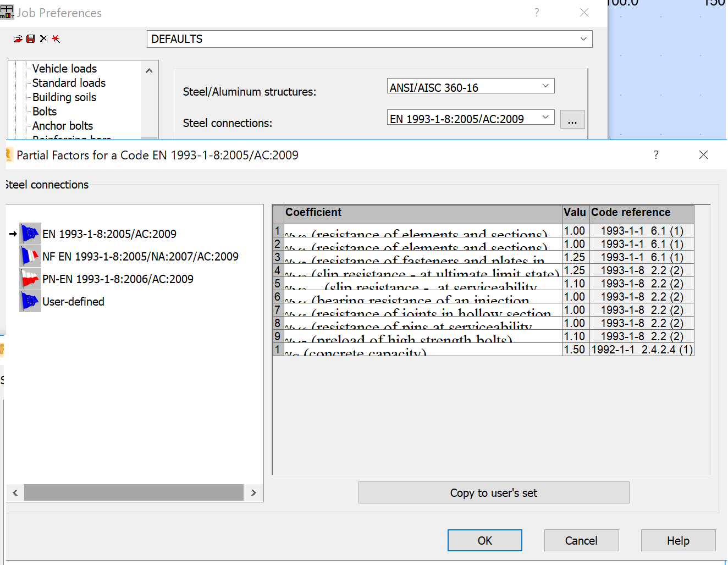Viewport: 728px width, 565px height.
Task: Click the horizontal scrollbar thumb under the code list
Action: point(134,492)
